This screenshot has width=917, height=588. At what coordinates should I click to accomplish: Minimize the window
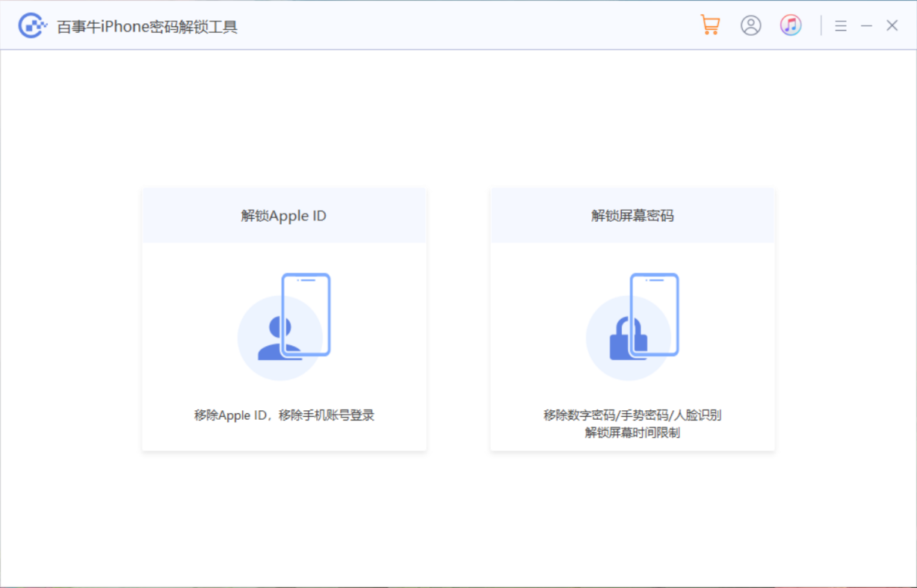click(x=866, y=26)
